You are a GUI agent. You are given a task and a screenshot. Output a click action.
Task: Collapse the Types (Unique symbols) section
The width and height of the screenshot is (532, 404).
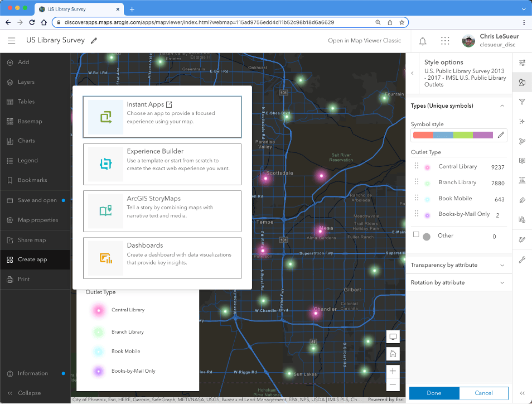[502, 105]
